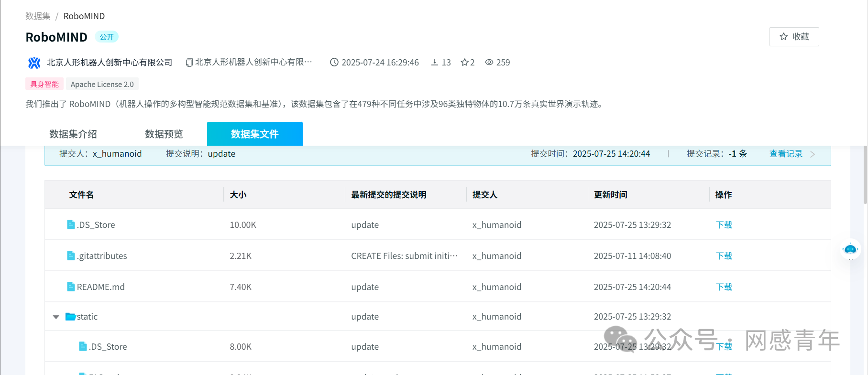Click the star icon in the 收藏 button
Viewport: 868px width, 375px height.
[783, 37]
